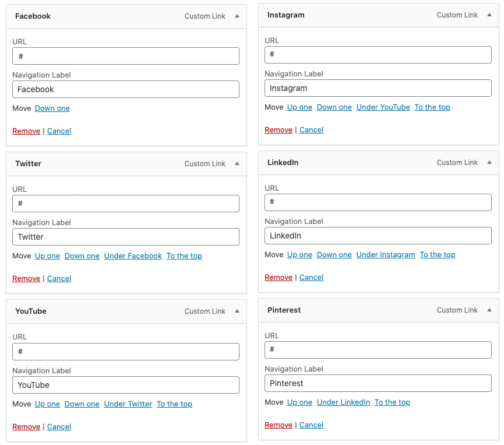
Task: Click the YouTube Navigation Label field
Action: (x=126, y=385)
